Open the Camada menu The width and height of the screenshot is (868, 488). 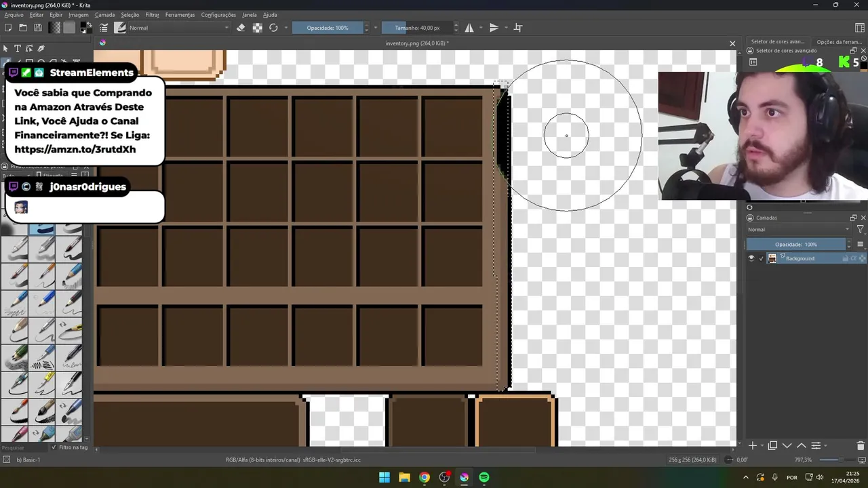[104, 15]
